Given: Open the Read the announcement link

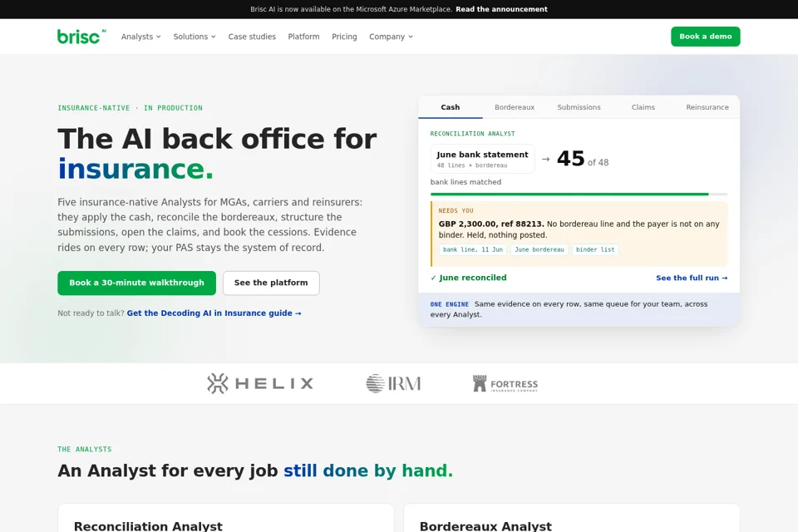Looking at the screenshot, I should (x=501, y=9).
